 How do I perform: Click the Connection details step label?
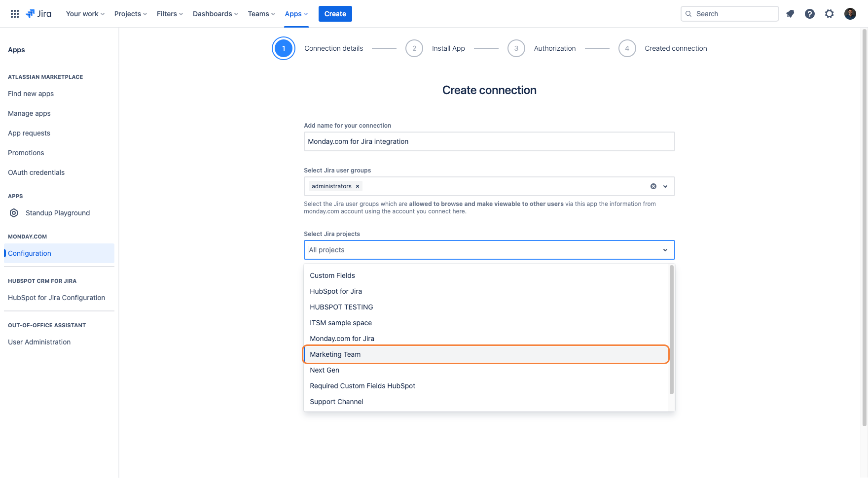[334, 48]
